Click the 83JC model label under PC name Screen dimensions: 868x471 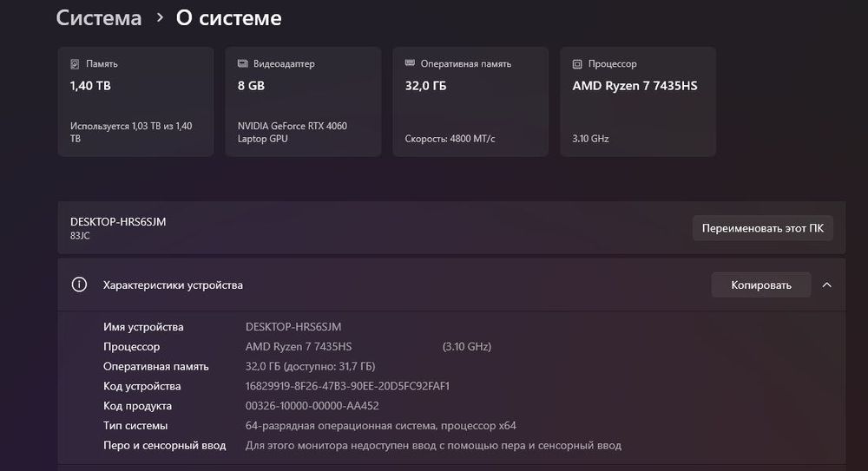pos(81,235)
